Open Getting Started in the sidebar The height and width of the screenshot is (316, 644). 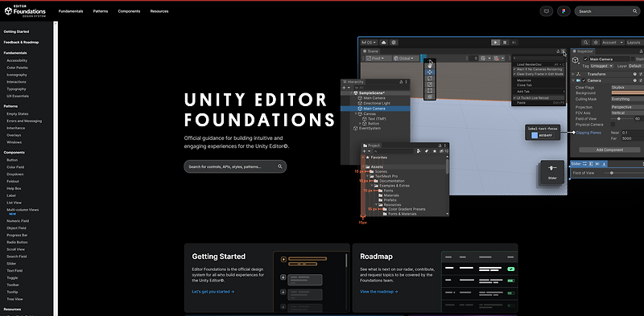(x=16, y=31)
